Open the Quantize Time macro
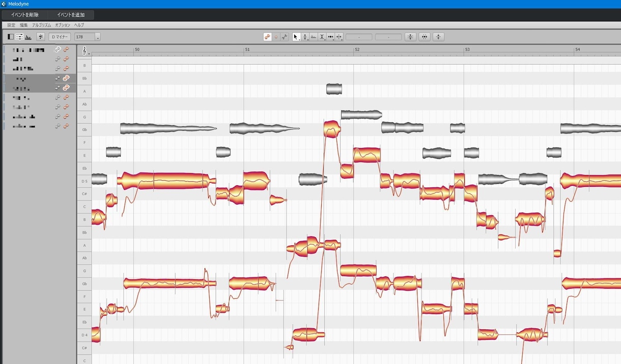 (425, 37)
